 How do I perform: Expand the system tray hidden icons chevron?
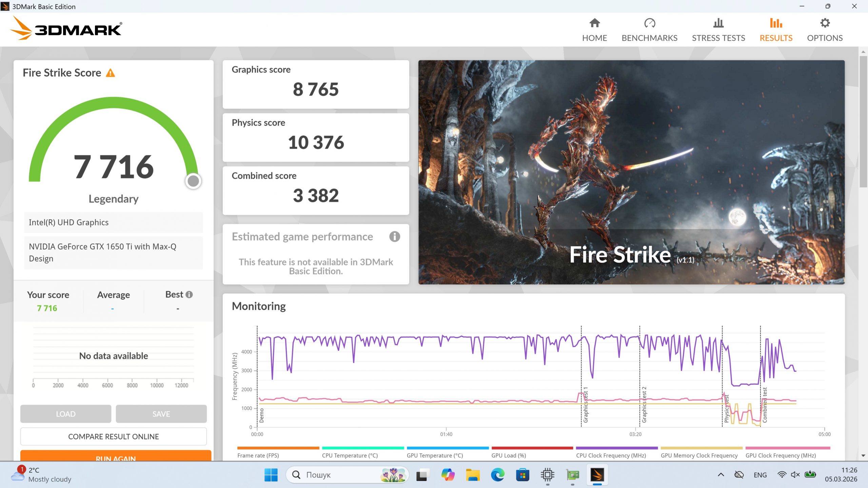point(721,475)
